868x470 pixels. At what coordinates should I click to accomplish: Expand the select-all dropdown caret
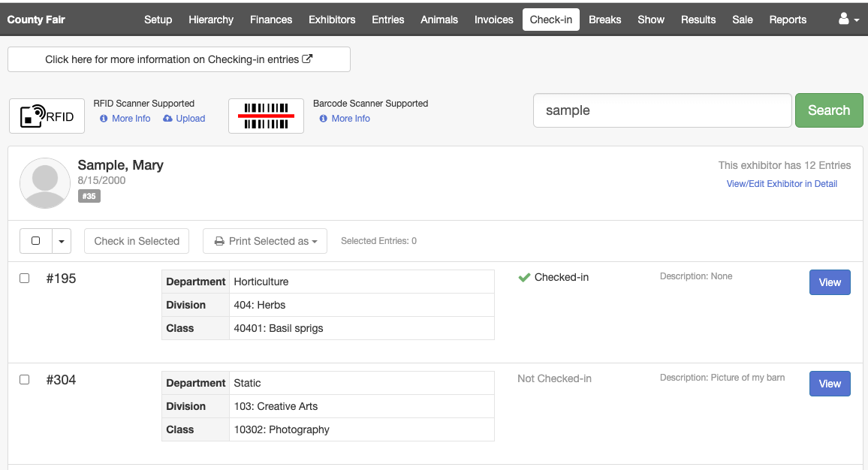(61, 241)
